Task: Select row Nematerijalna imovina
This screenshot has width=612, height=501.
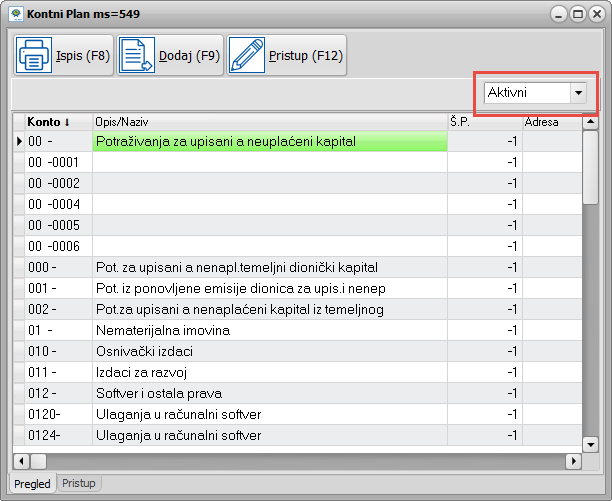Action: [x=268, y=330]
